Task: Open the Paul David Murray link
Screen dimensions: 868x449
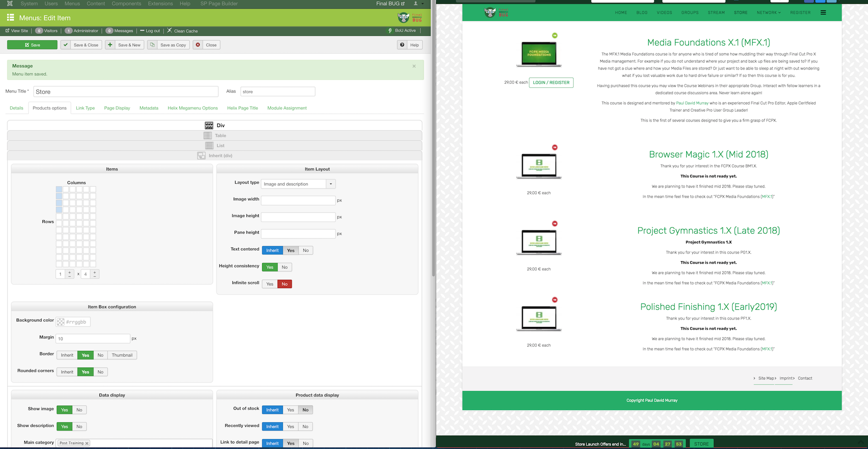Action: [x=692, y=103]
